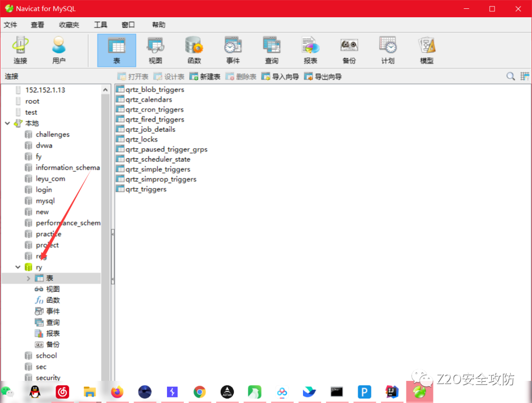Image resolution: width=532 pixels, height=403 pixels.
Task: Select the 报表 node under ry
Action: tap(53, 334)
